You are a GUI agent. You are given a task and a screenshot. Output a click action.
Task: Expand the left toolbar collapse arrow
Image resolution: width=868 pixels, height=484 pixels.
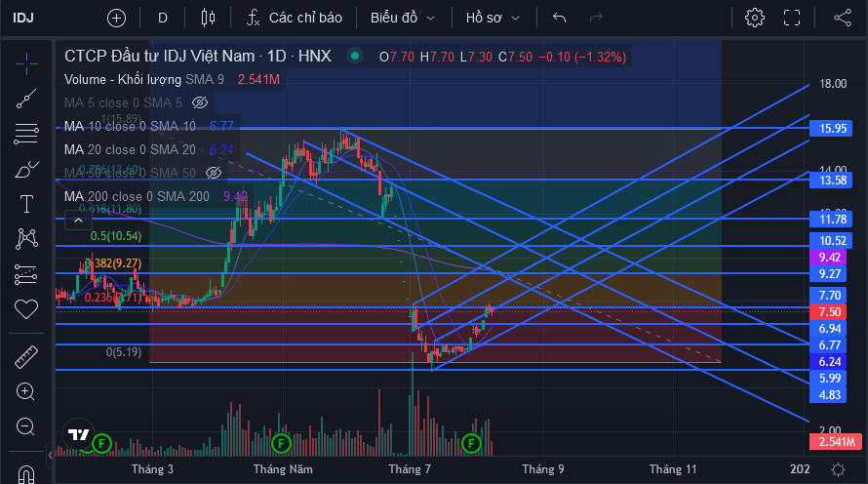pos(50,455)
